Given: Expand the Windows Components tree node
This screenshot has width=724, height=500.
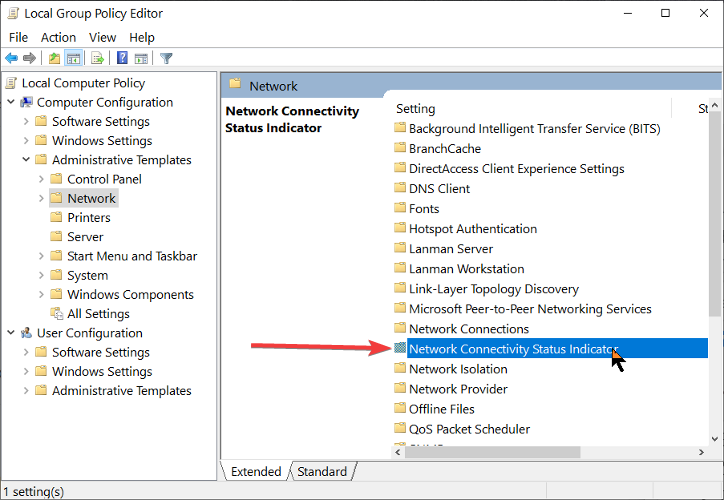Looking at the screenshot, I should click(42, 295).
